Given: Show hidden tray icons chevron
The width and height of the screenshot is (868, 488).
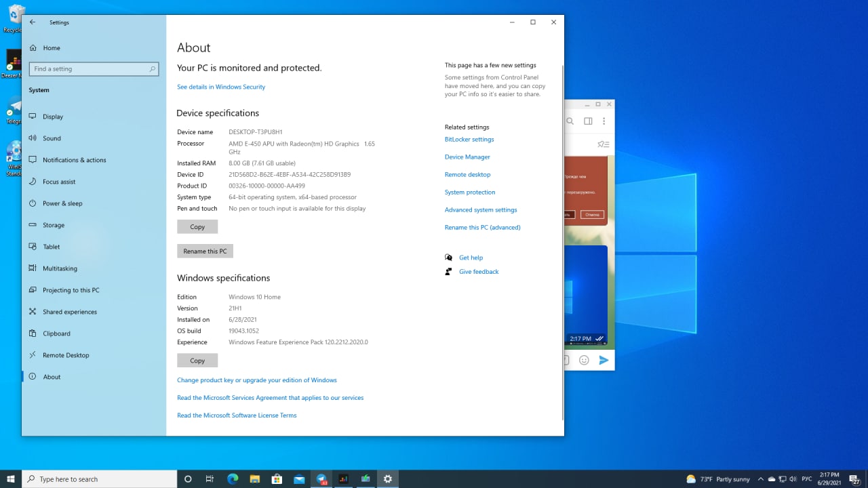Looking at the screenshot, I should click(760, 479).
